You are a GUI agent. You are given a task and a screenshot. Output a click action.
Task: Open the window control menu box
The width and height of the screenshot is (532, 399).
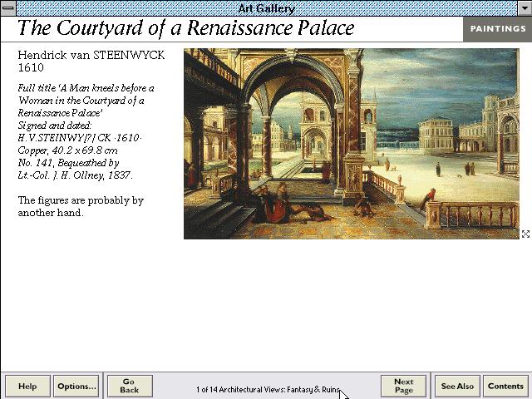coord(8,7)
